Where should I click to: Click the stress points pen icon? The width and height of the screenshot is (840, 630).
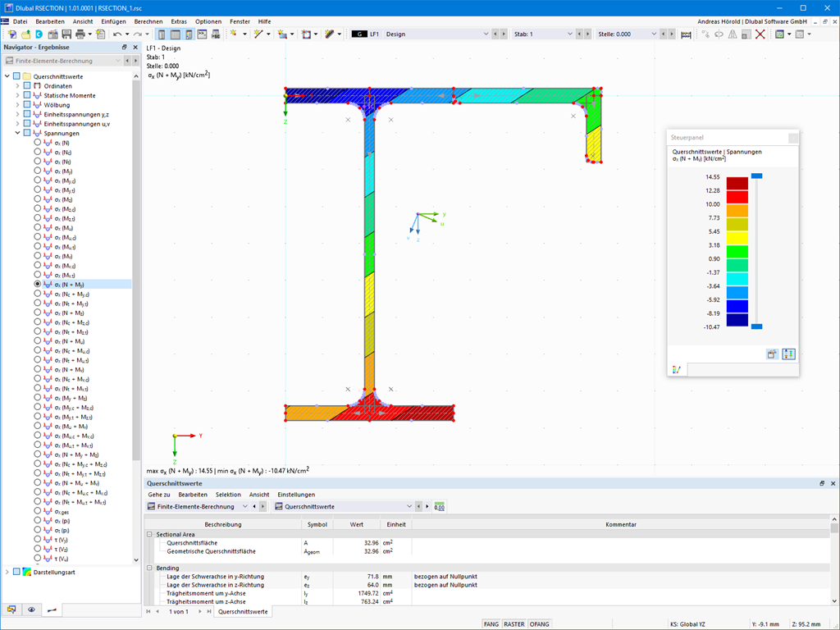click(x=330, y=34)
